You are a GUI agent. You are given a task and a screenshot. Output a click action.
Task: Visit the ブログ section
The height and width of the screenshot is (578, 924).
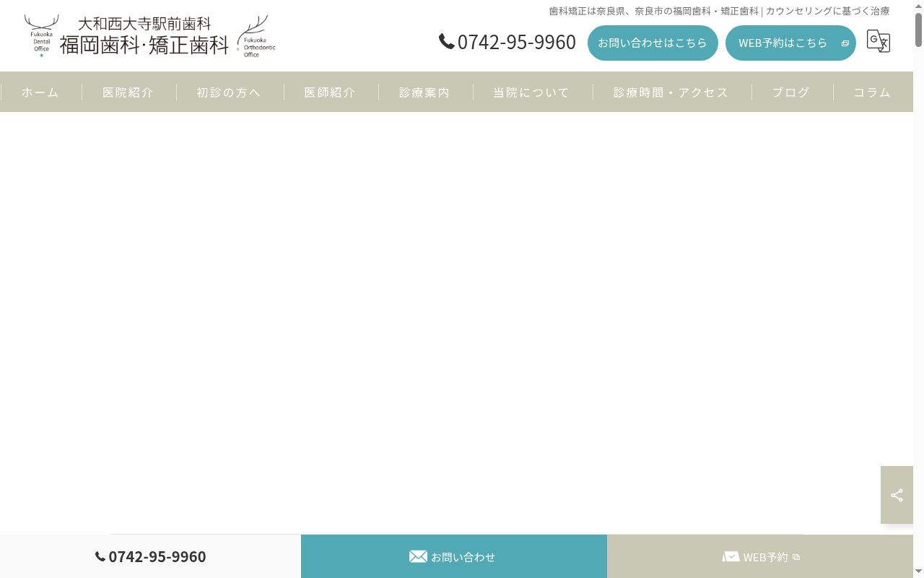point(792,92)
